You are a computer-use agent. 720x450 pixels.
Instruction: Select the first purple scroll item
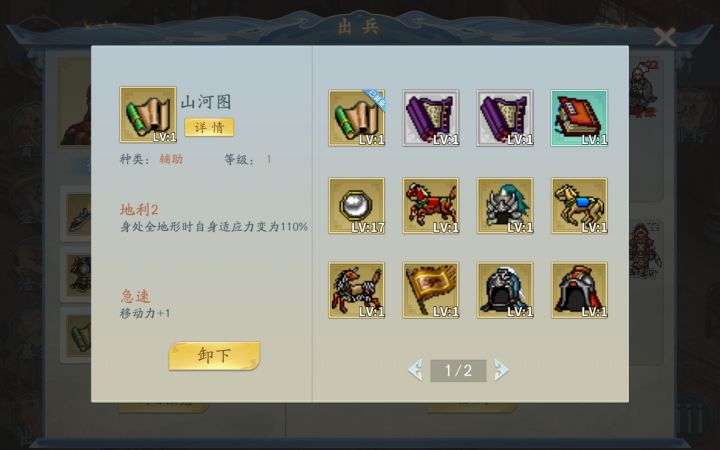pyautogui.click(x=431, y=118)
